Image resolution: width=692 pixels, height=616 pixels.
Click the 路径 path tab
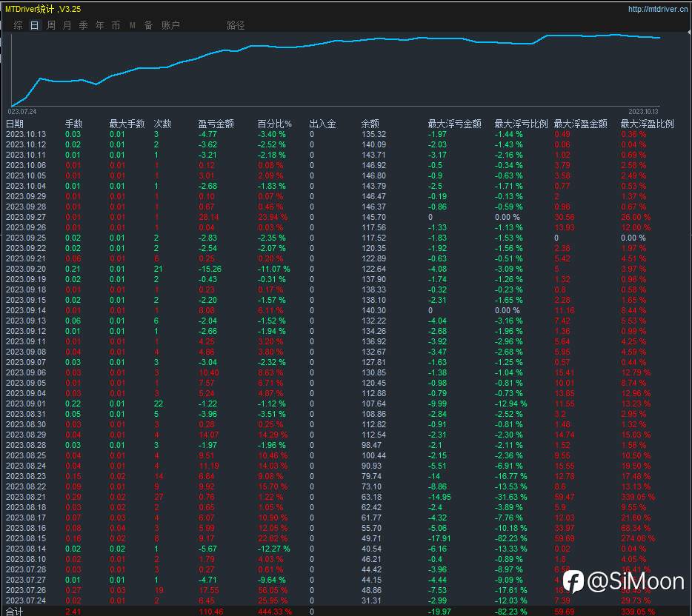[x=236, y=25]
